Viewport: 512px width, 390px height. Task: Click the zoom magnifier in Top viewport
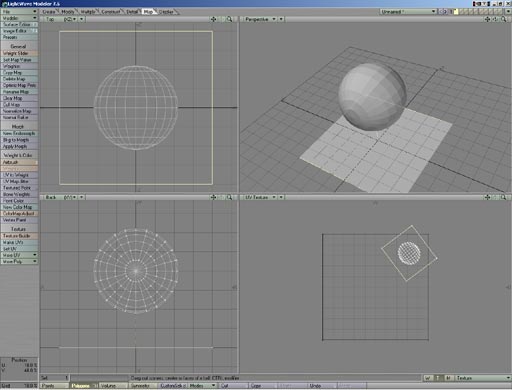[229, 19]
